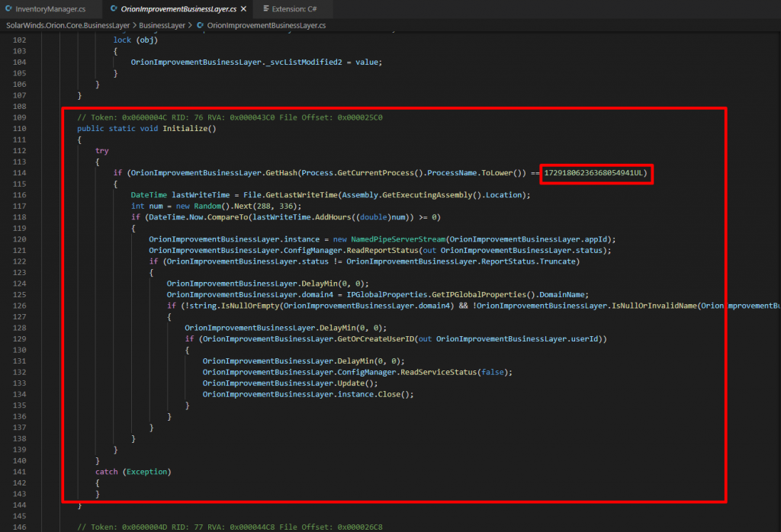Click the extension icon on the Extension: C# tab
781x532 pixels.
coord(266,9)
